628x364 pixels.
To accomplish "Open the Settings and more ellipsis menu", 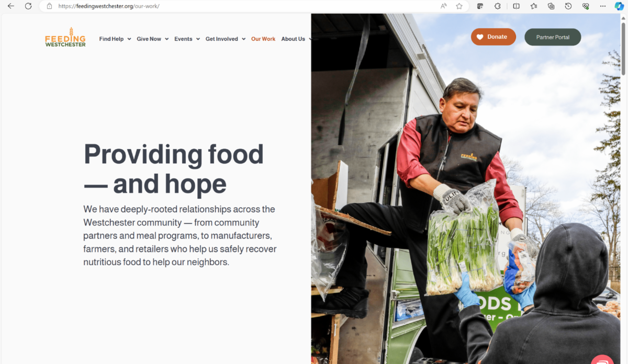I will [x=603, y=6].
